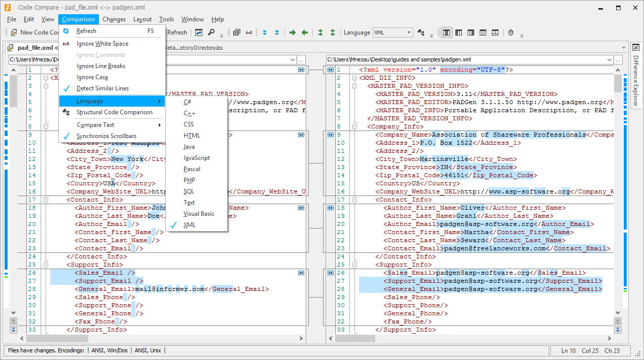Click the 'ANSI, Unix' encoding in status bar

coord(149,350)
